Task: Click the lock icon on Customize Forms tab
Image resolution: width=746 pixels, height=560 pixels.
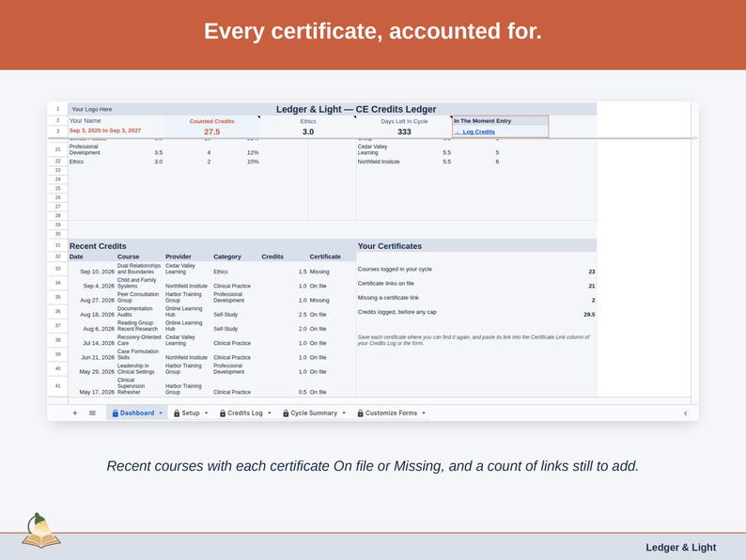Action: 360,413
